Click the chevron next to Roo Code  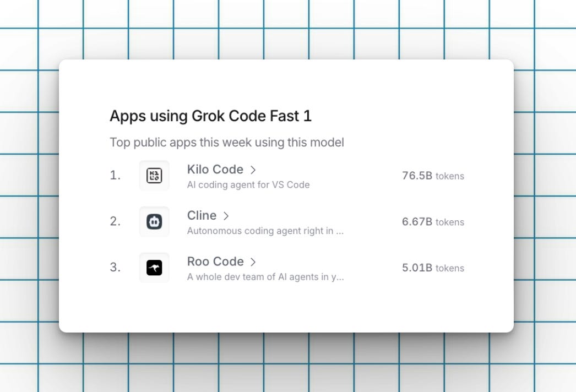pyautogui.click(x=253, y=262)
